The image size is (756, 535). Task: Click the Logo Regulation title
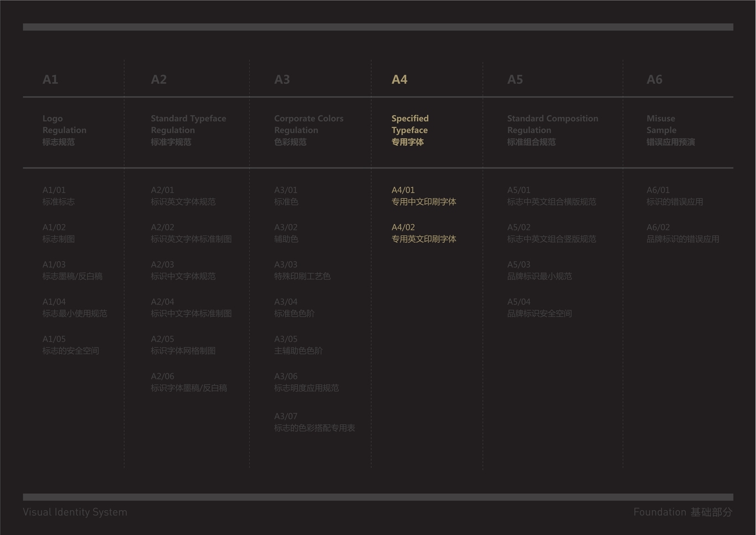[64, 130]
